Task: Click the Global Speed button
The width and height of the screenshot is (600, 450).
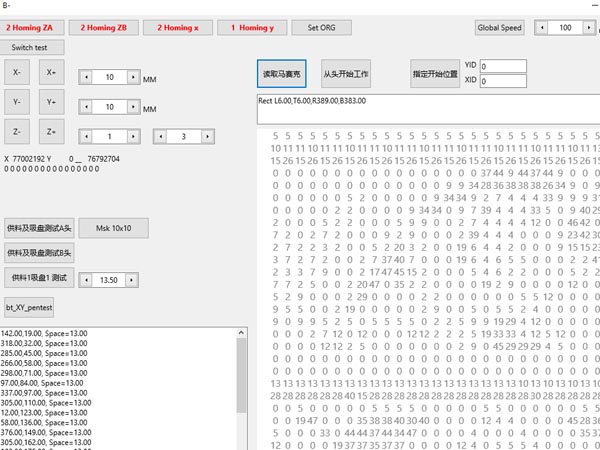Action: click(499, 28)
